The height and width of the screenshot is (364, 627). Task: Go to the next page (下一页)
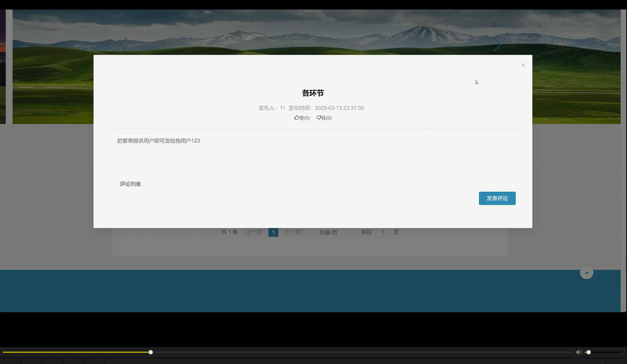click(x=292, y=232)
